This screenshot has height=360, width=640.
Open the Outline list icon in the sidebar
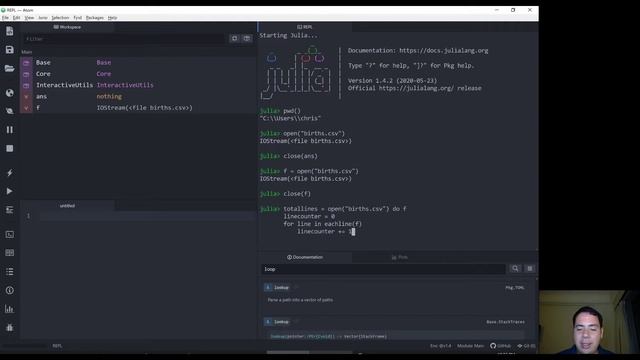(9, 271)
